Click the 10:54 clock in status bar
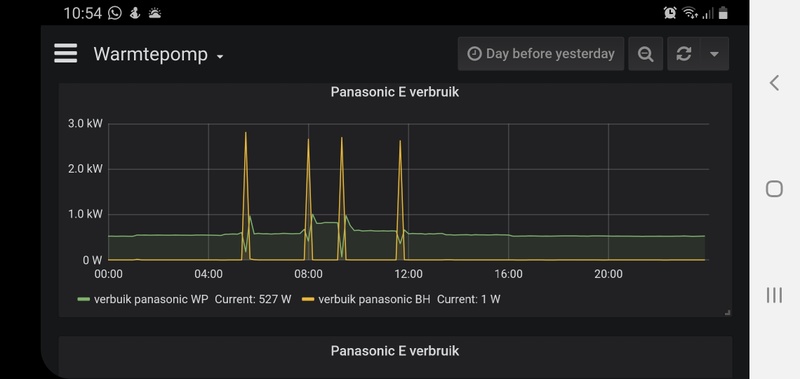Screen dimensions: 800x379 [x=83, y=13]
